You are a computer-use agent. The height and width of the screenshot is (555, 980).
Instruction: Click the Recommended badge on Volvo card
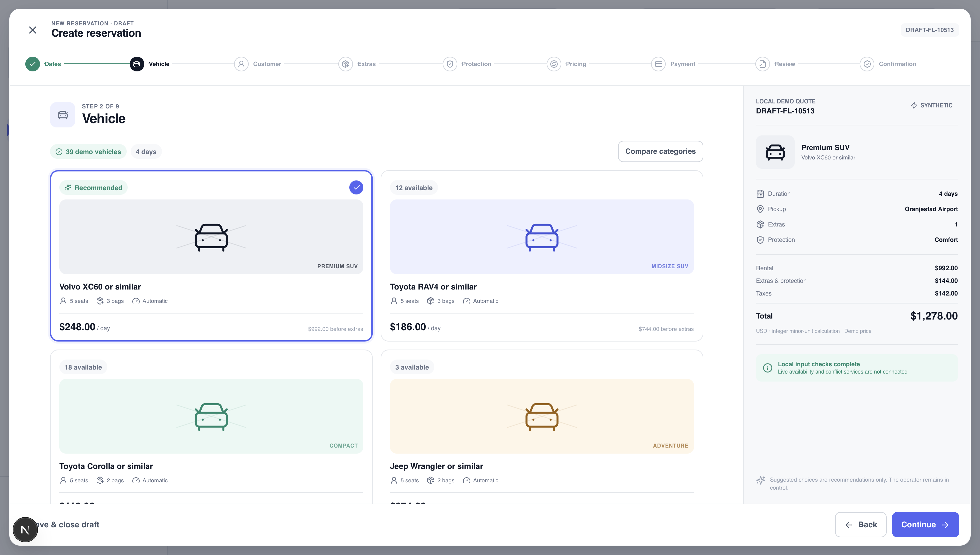(x=93, y=187)
